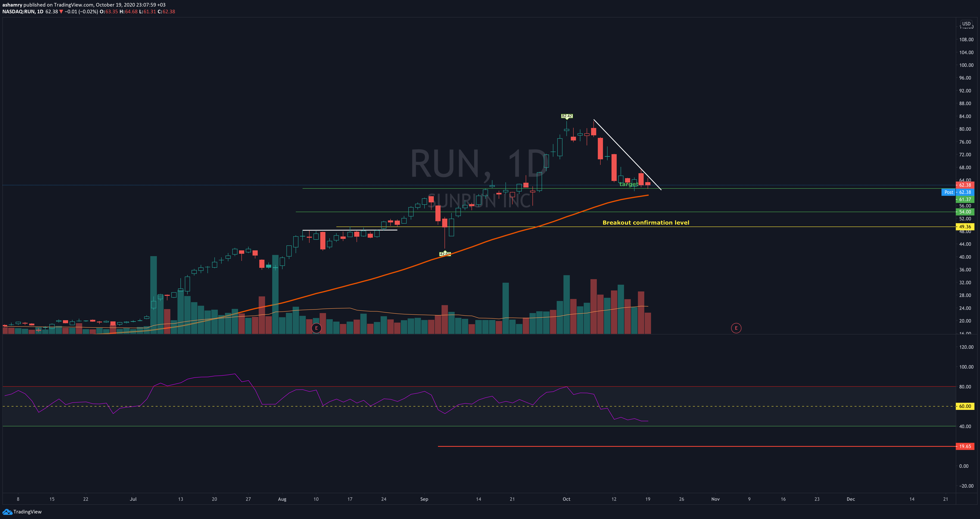Click the green 54.00 price tag

click(965, 212)
